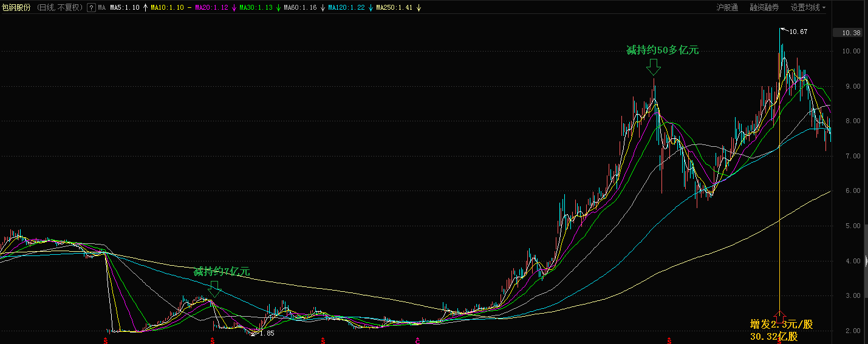The height and width of the screenshot is (344, 868).
Task: Click the 10.38 price marker on axis
Action: click(x=850, y=33)
